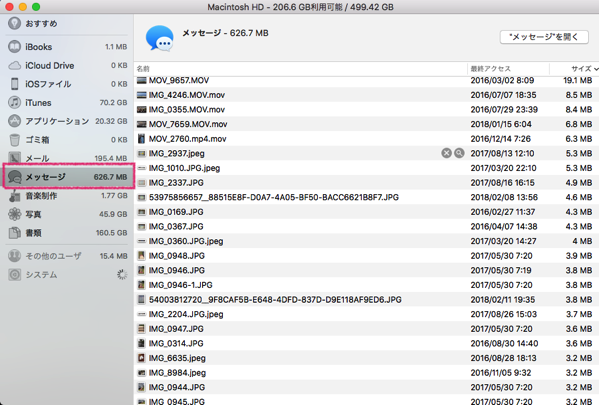Click the 書類 160.5 GB size label
Screen dimensions: 599x405
pos(112,233)
